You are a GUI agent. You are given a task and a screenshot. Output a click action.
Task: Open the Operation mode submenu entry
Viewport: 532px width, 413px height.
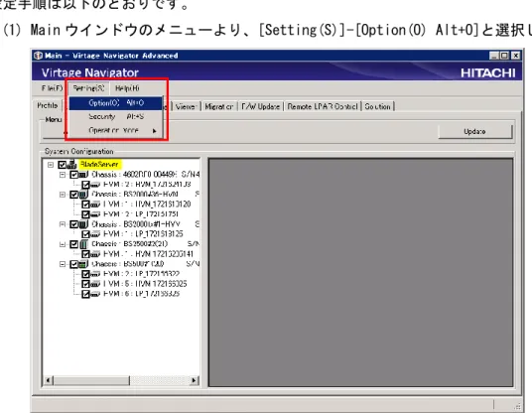(x=116, y=130)
